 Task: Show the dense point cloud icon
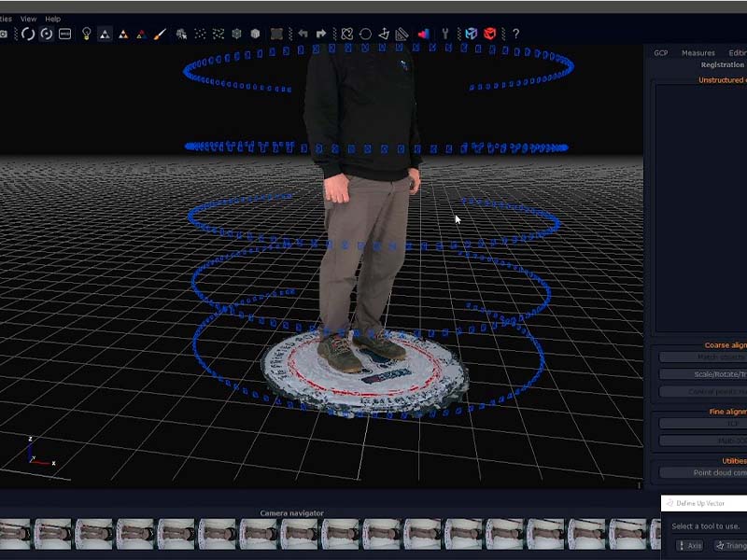218,34
